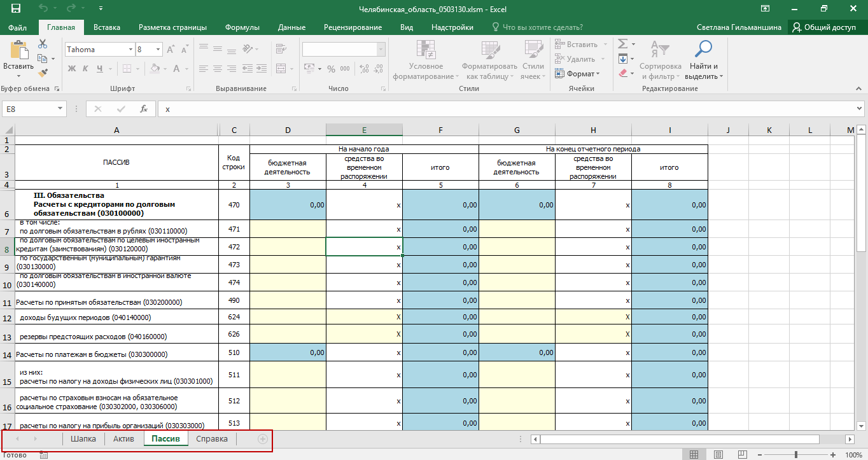Click the Find and Select magnifier icon
Viewport: 868px width, 460px height.
click(704, 49)
